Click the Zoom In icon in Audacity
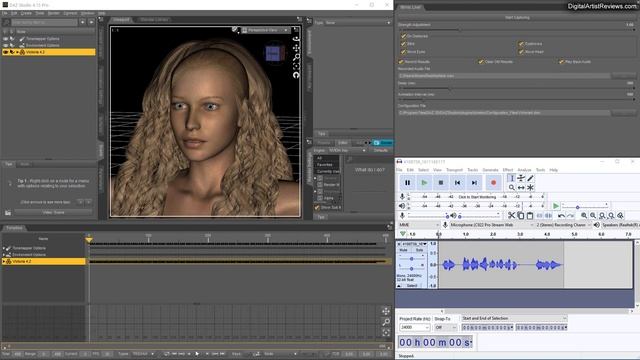This screenshot has height=360, width=640. tap(584, 216)
